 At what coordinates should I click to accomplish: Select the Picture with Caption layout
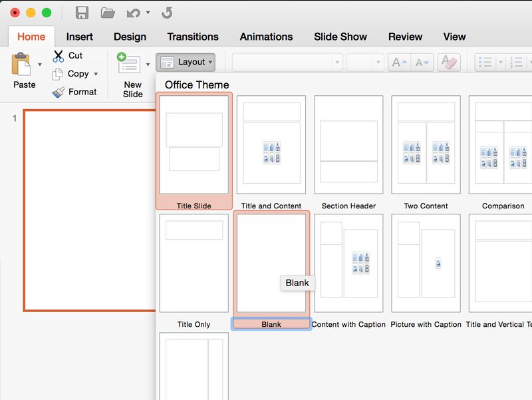[x=426, y=271]
